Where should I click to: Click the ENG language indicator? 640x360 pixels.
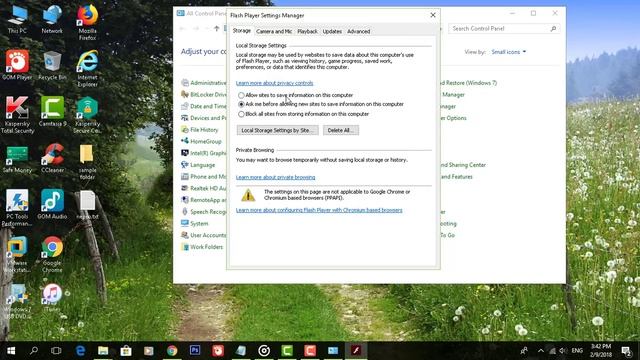(x=577, y=351)
